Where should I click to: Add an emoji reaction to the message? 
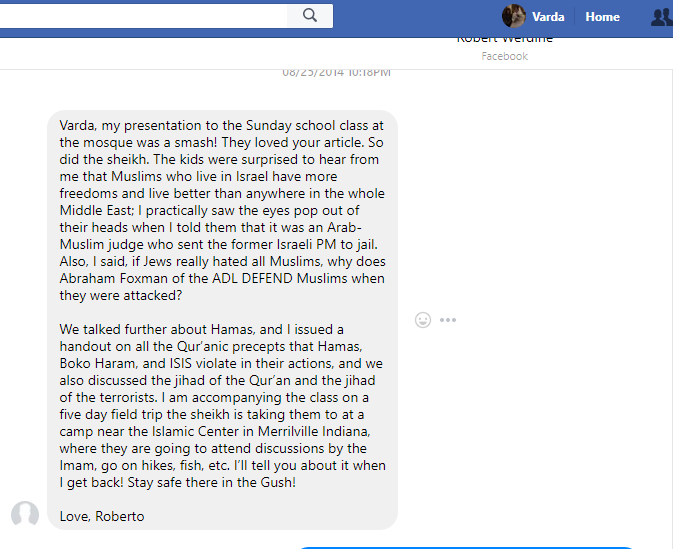tap(423, 320)
